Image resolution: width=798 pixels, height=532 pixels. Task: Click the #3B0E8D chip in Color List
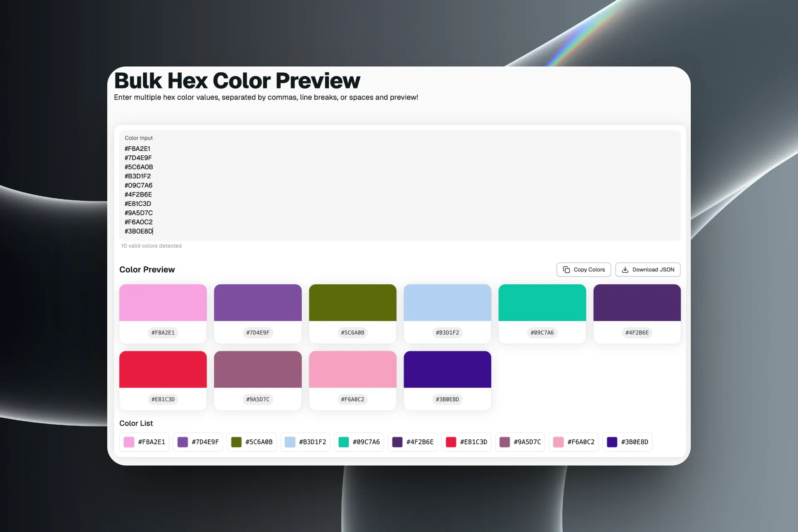[628, 442]
